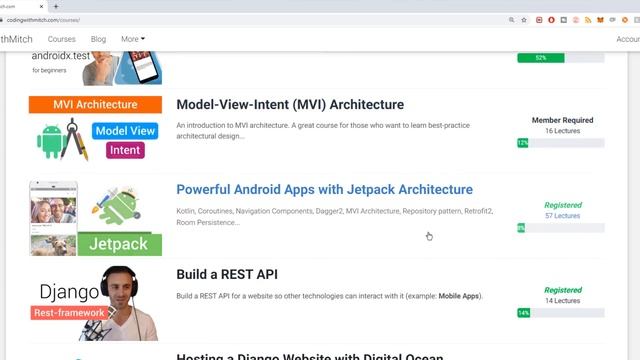The height and width of the screenshot is (360, 640).
Task: Click the Jetpack course description text
Action: pos(335,217)
